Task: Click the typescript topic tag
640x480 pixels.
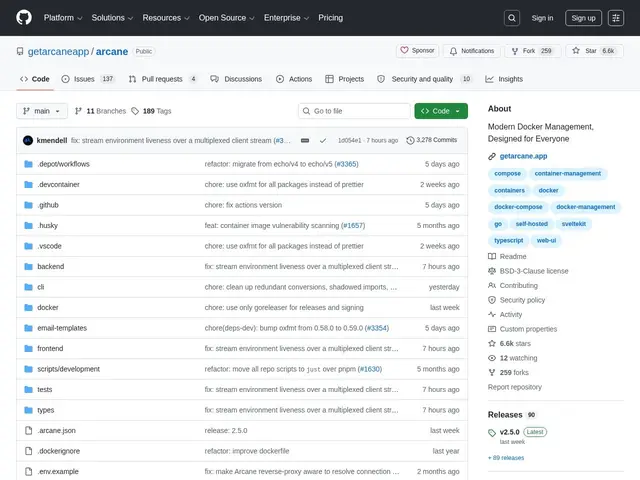Action: click(509, 240)
